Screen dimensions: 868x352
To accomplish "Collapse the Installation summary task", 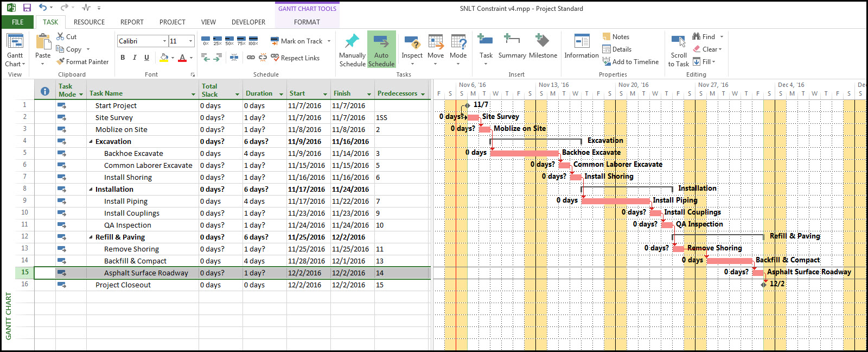I will point(91,189).
